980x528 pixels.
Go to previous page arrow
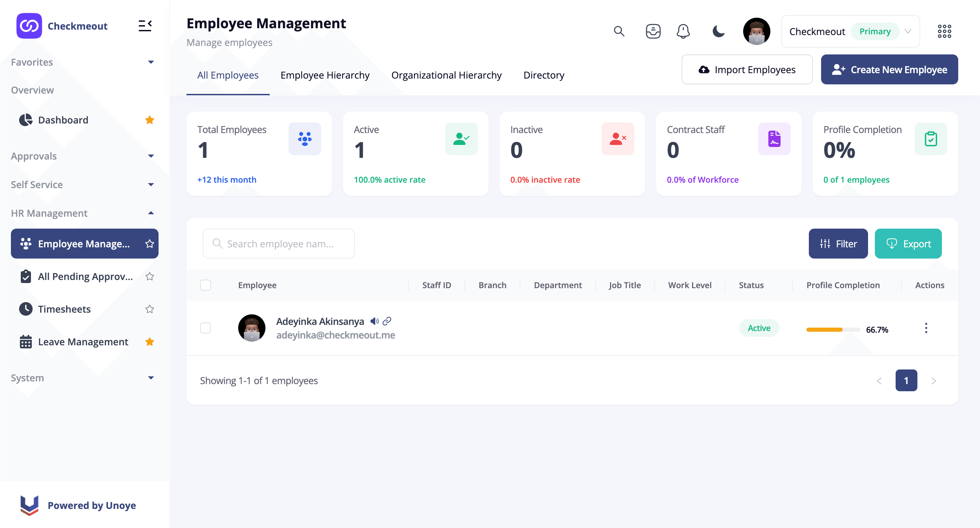coord(879,381)
